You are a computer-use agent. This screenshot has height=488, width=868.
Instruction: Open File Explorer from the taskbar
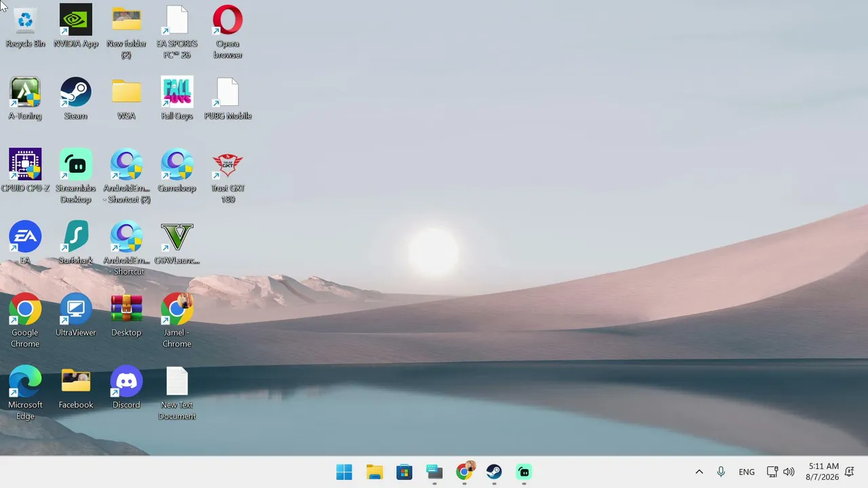click(374, 472)
